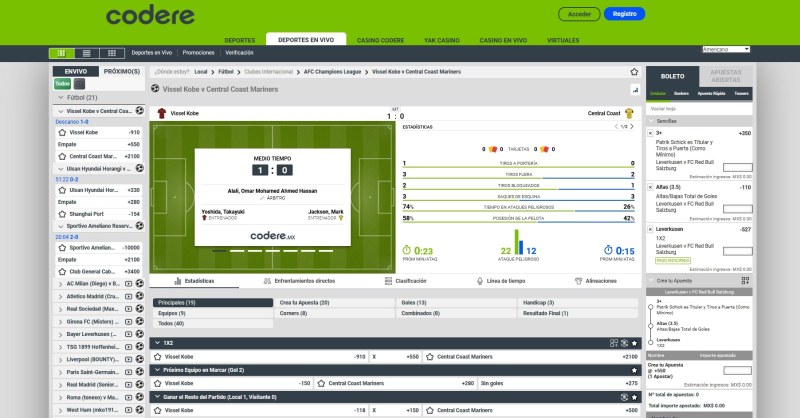The width and height of the screenshot is (800, 418).
Task: Favorite the Próximo Equipo en Marcar market star
Action: pos(634,370)
